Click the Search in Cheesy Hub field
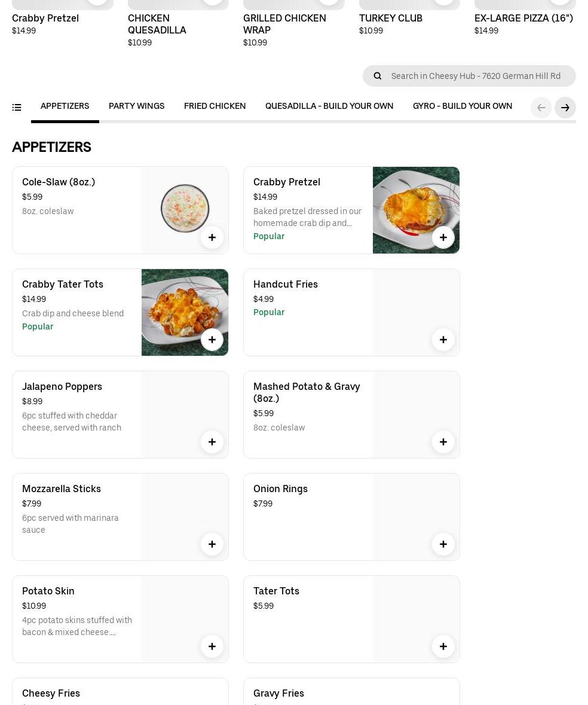This screenshot has height=705, width=588. 476,76
